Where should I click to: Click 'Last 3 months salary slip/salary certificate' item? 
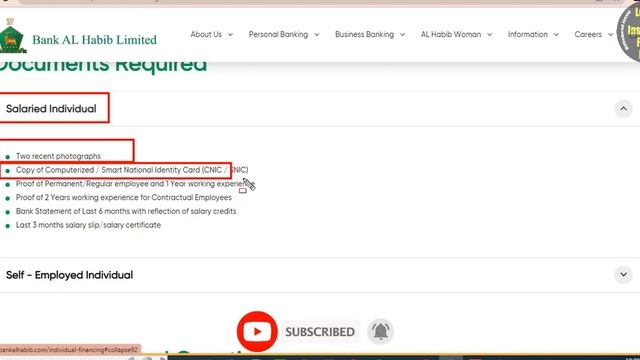88,225
